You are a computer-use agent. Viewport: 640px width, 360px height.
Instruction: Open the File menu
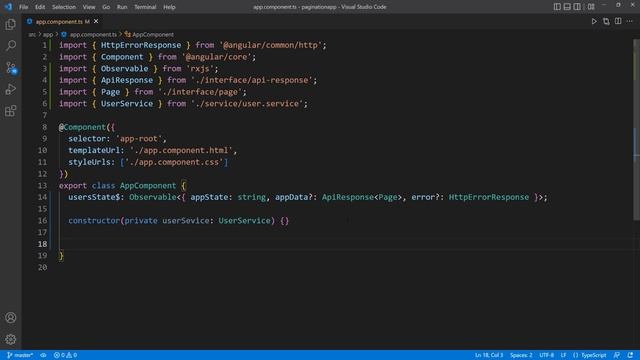click(24, 7)
